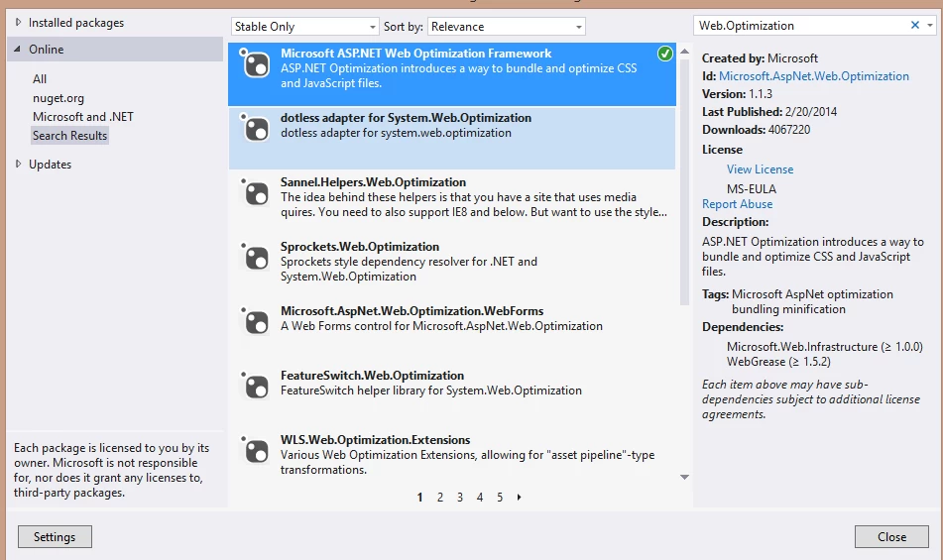Select the Sprockets.Web.Optimization package title
The height and width of the screenshot is (560, 943).
pos(360,247)
